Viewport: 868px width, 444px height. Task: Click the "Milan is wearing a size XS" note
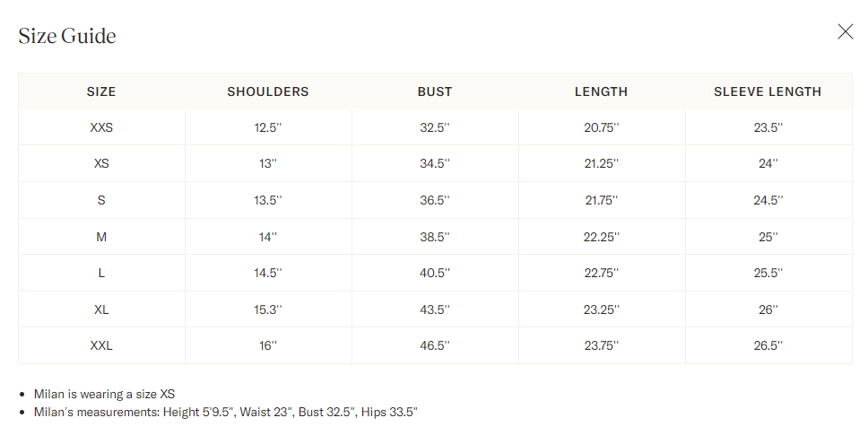pyautogui.click(x=104, y=394)
